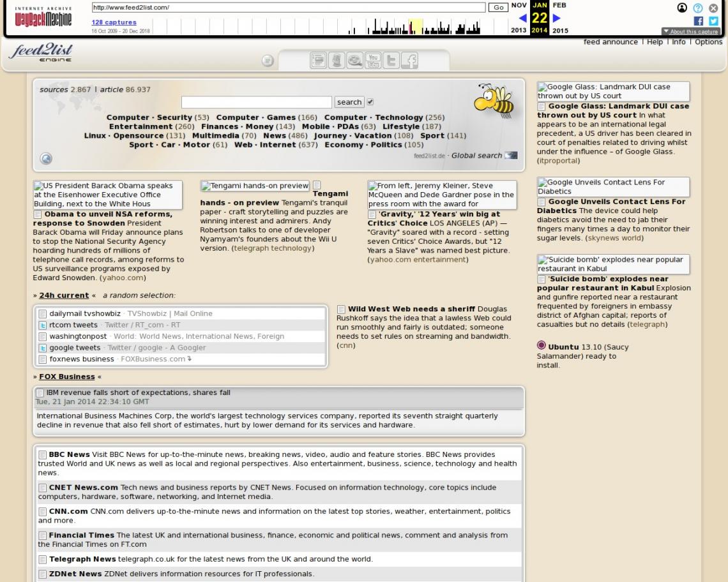Click article icon beside Wild West Web headline
The width and height of the screenshot is (728, 582).
(x=341, y=309)
